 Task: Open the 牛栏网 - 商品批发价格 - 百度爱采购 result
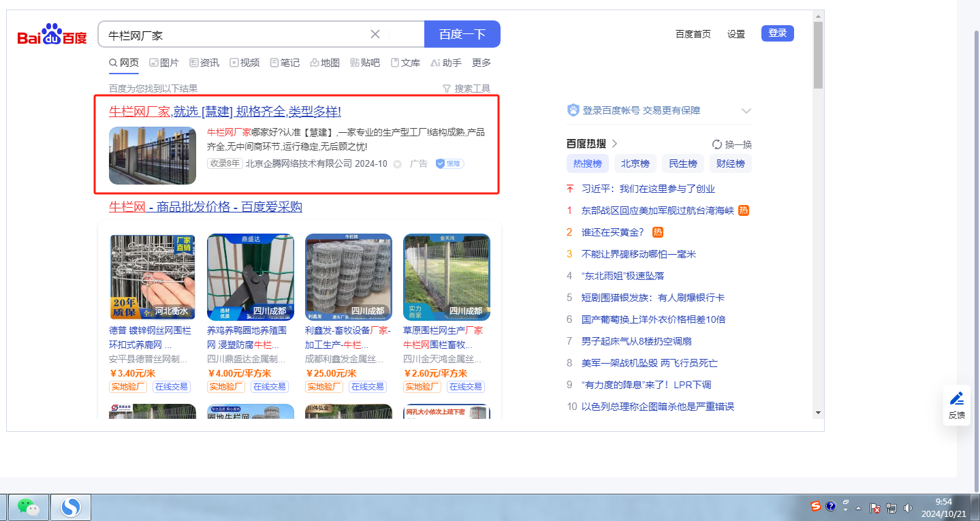click(206, 207)
